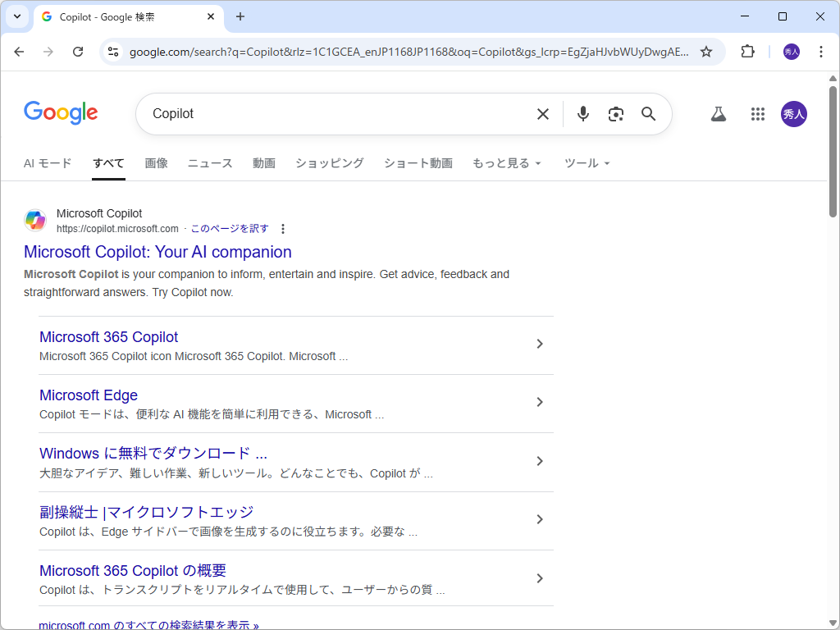840x630 pixels.
Task: Open the ニュース search tab
Action: [209, 163]
